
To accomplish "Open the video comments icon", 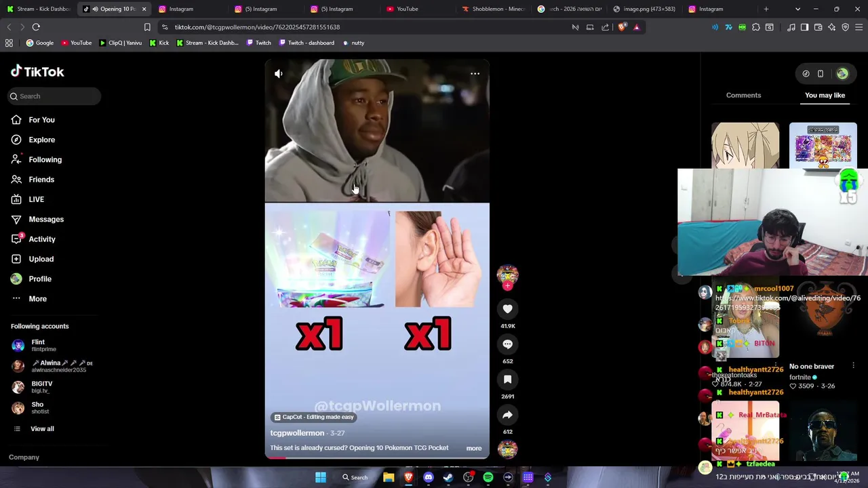I will click(x=507, y=344).
